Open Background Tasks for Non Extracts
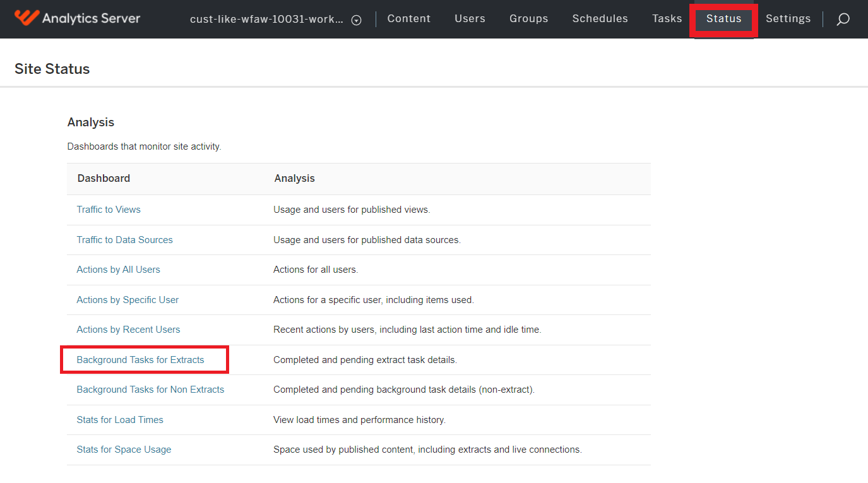Screen dimensions: 868x483 click(x=150, y=390)
